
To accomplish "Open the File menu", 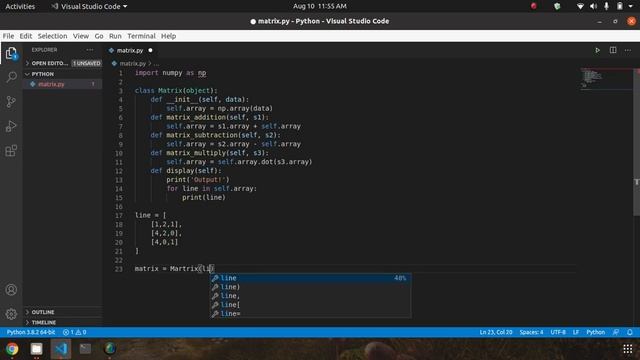I will point(8,36).
